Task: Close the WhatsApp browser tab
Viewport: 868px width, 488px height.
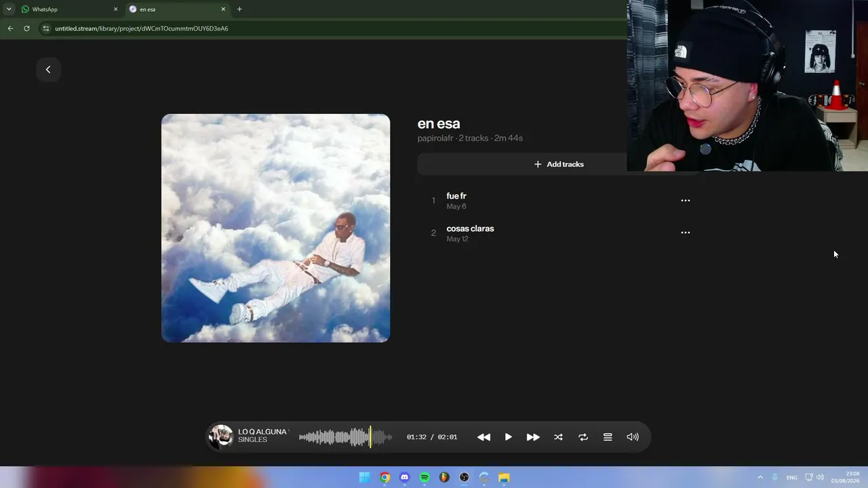Action: [115, 9]
